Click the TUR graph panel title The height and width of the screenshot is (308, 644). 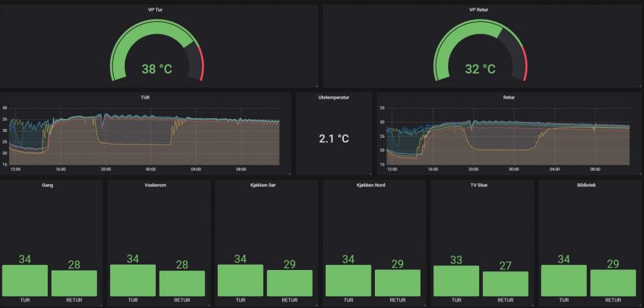coord(145,97)
